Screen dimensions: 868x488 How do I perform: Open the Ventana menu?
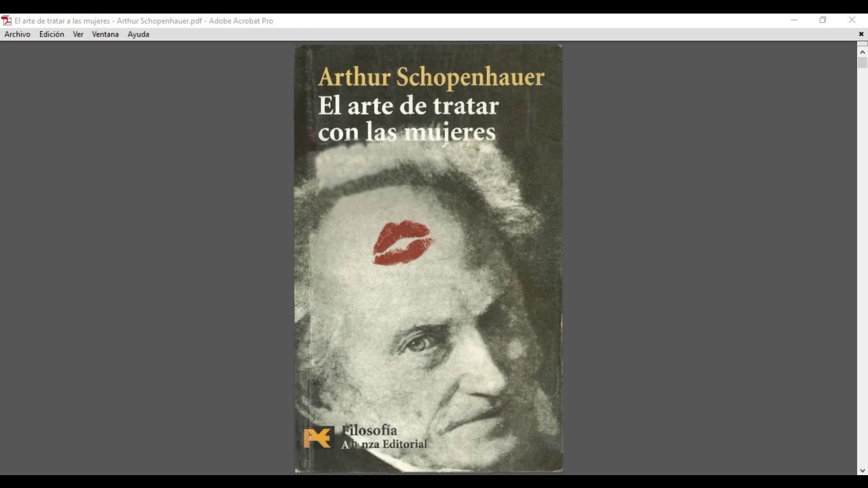[105, 34]
